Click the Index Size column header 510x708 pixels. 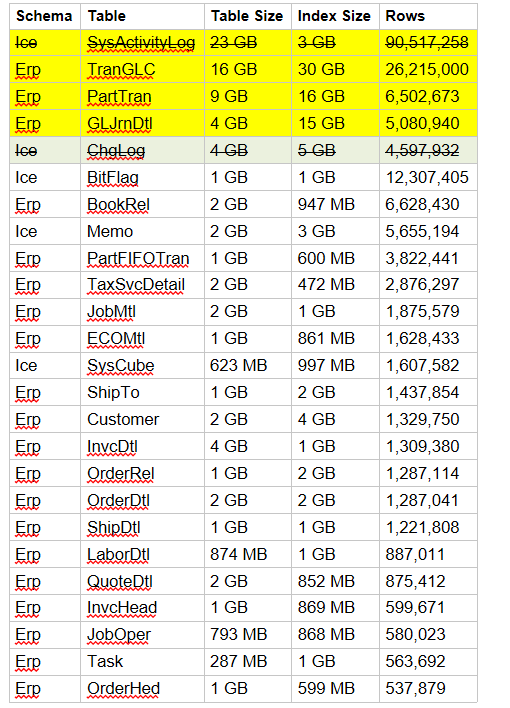[334, 16]
